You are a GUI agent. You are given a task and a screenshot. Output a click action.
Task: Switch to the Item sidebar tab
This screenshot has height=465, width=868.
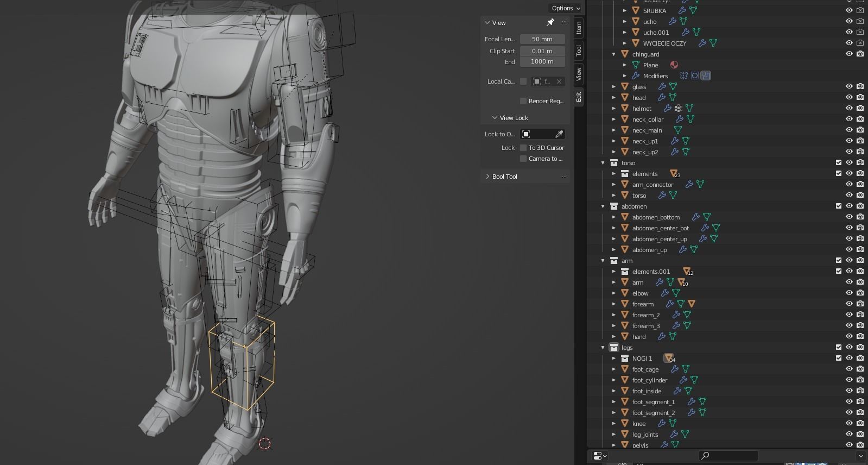(579, 27)
